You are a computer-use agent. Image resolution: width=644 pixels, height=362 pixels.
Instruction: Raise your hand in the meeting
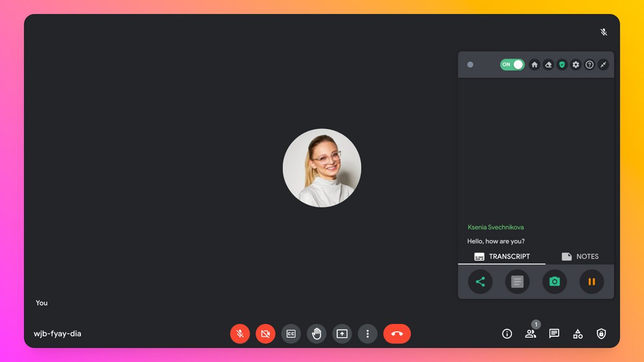point(317,334)
